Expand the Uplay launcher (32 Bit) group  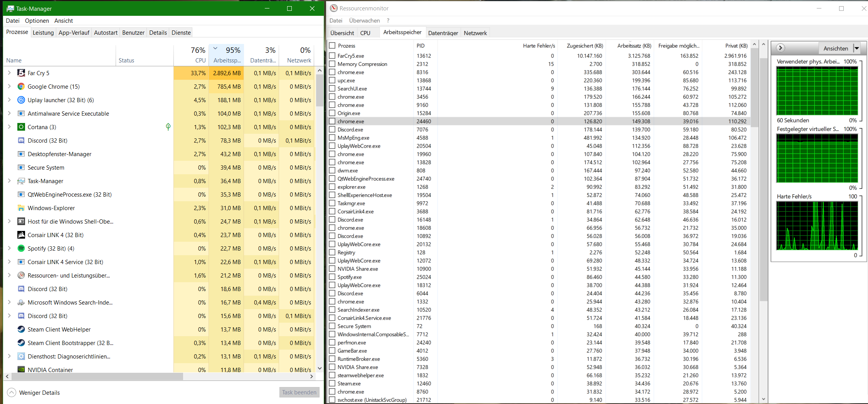[9, 100]
